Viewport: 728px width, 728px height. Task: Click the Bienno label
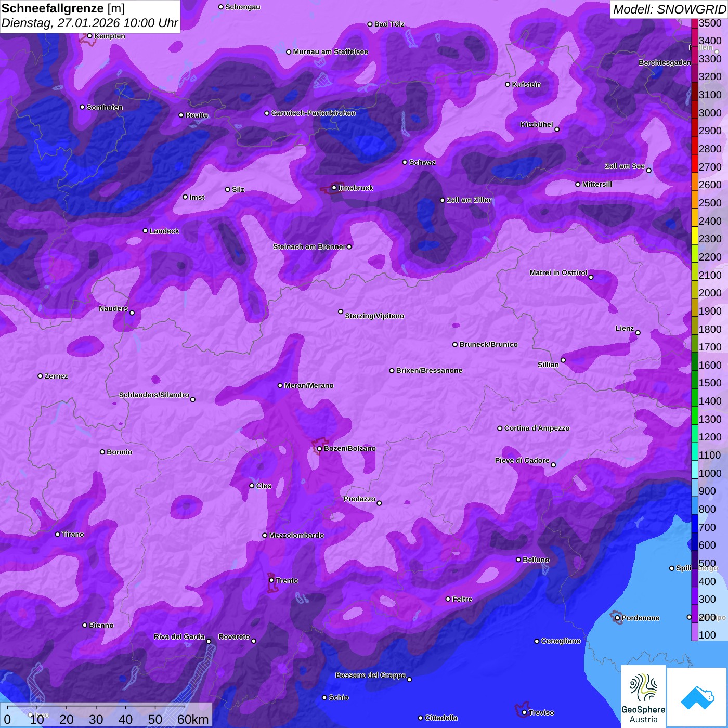(101, 625)
